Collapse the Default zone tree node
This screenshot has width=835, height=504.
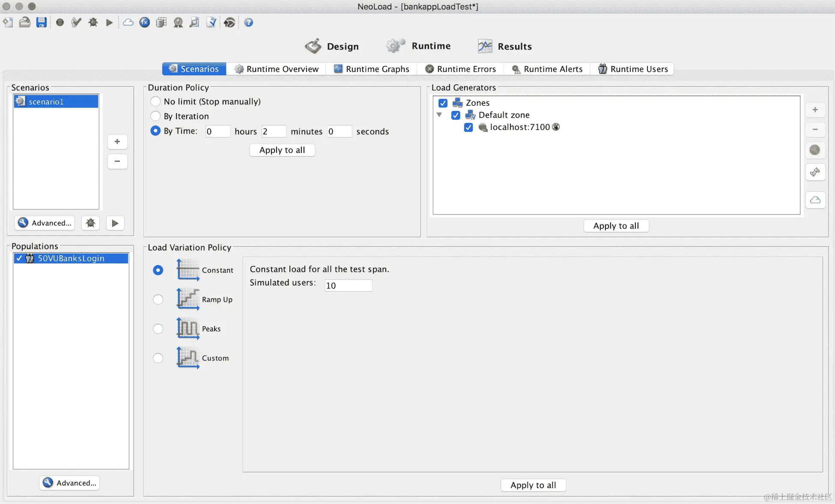coord(439,115)
